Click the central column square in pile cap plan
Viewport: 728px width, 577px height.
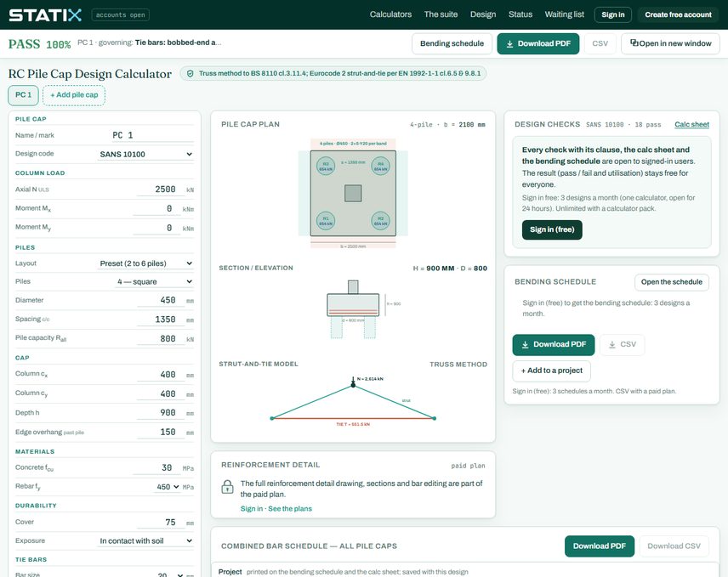point(353,194)
